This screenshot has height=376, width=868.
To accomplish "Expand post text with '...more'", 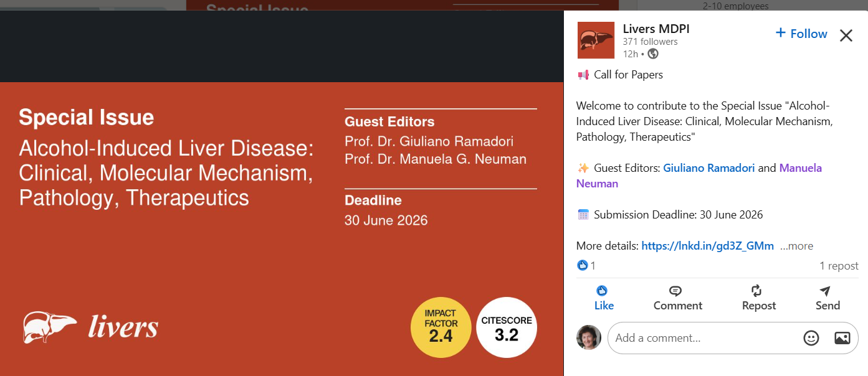I will (796, 246).
